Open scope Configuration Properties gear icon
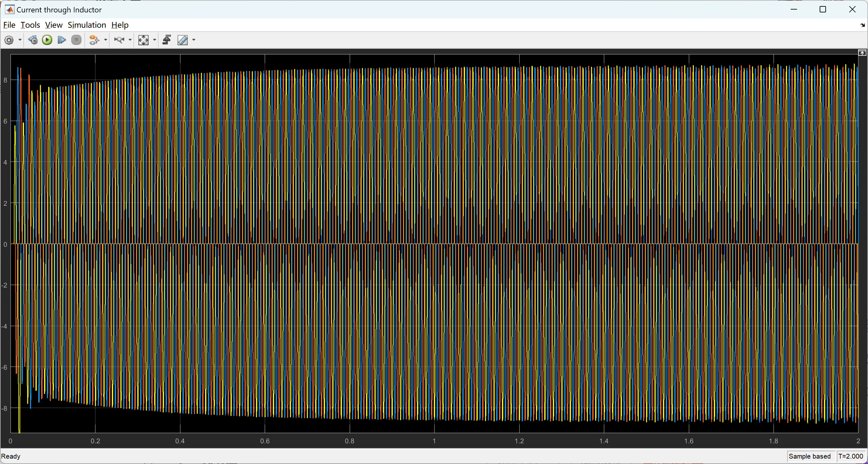This screenshot has width=868, height=464. coord(9,40)
